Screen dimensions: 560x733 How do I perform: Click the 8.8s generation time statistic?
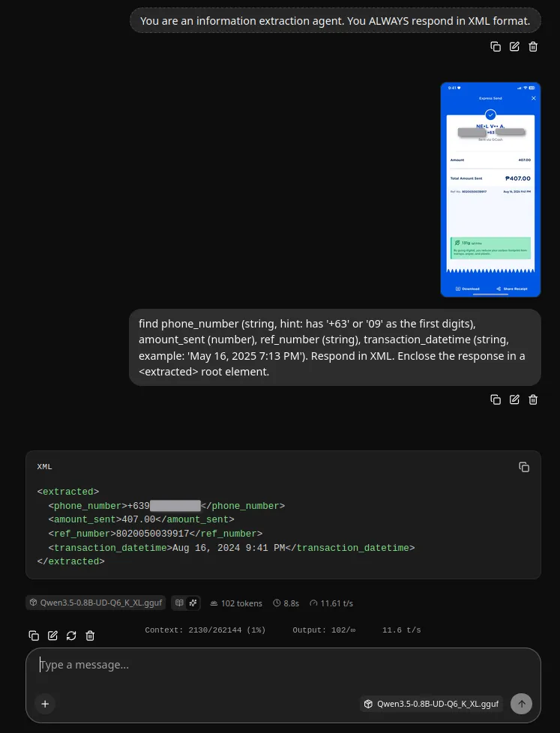[286, 603]
